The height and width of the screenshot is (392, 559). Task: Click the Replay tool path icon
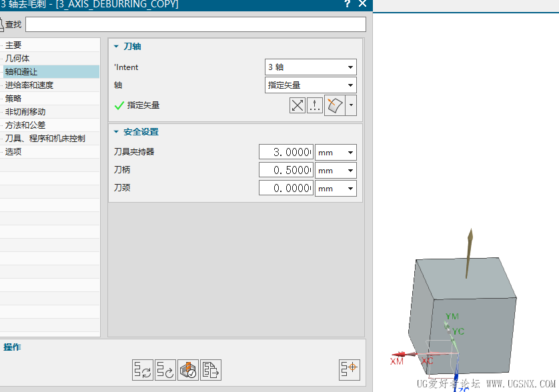[x=165, y=370]
